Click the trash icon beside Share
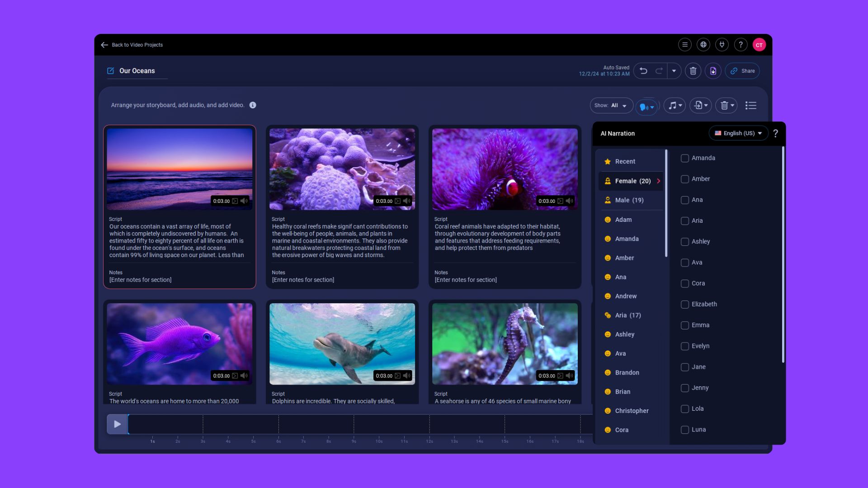 693,71
